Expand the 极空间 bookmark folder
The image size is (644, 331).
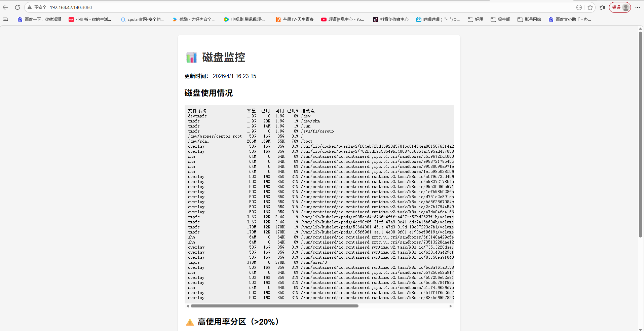(x=500, y=20)
